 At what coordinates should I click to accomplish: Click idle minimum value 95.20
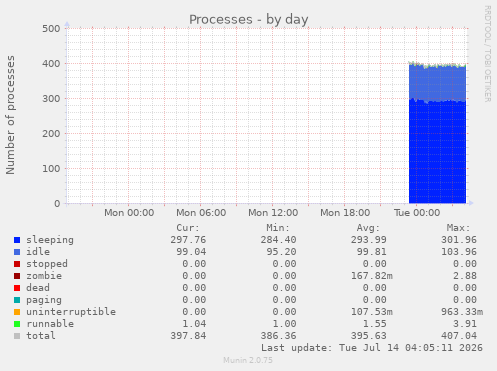click(281, 252)
